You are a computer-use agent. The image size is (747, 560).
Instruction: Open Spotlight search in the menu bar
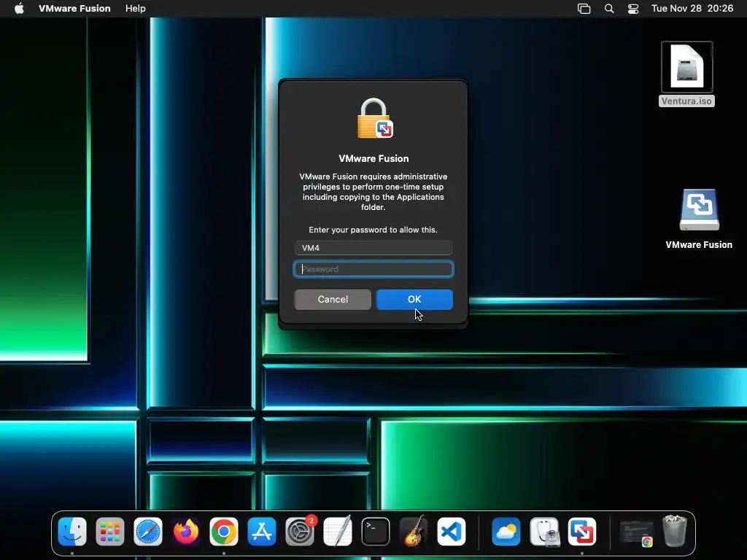609,9
